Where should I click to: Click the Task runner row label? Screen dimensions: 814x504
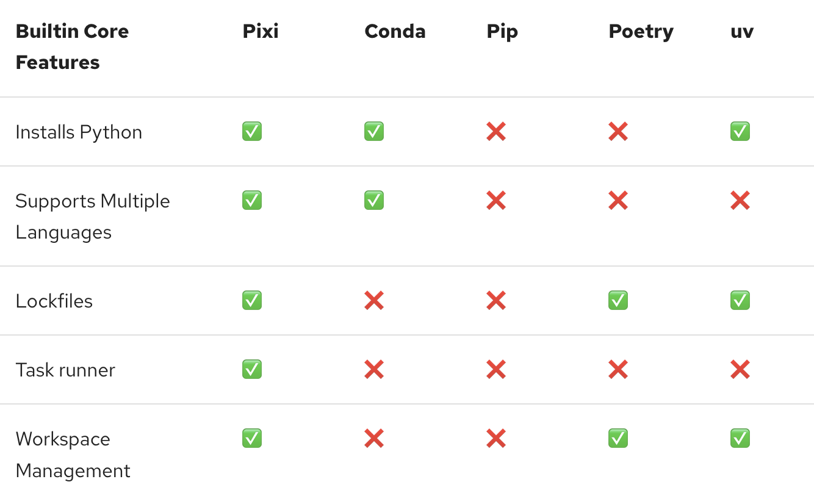65,370
